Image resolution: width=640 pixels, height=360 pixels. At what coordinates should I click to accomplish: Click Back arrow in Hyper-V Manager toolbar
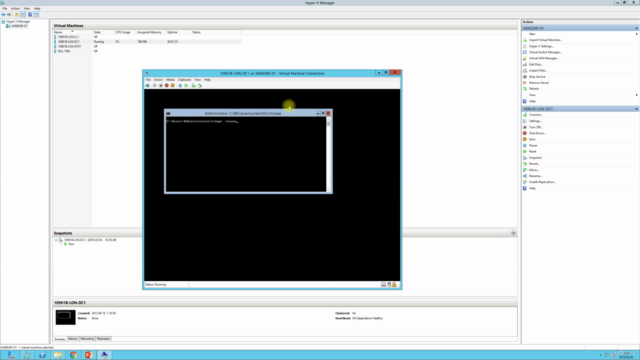click(x=3, y=15)
